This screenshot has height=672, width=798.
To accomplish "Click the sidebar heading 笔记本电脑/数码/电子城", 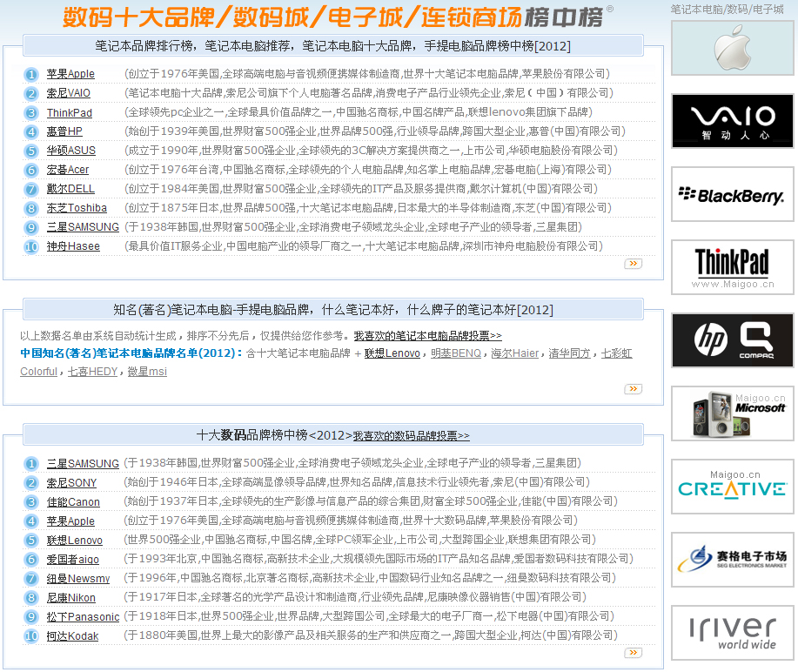I will [x=728, y=10].
